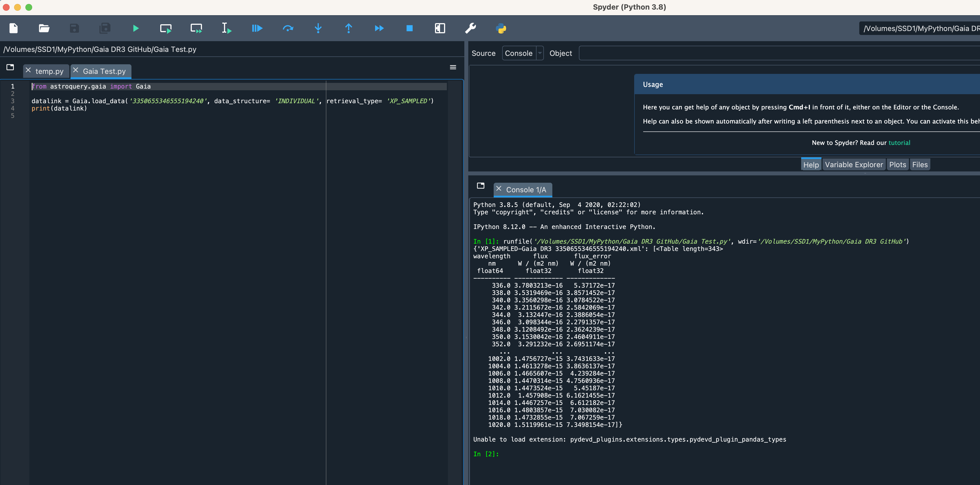980x485 pixels.
Task: Run selection or current line
Action: (227, 28)
